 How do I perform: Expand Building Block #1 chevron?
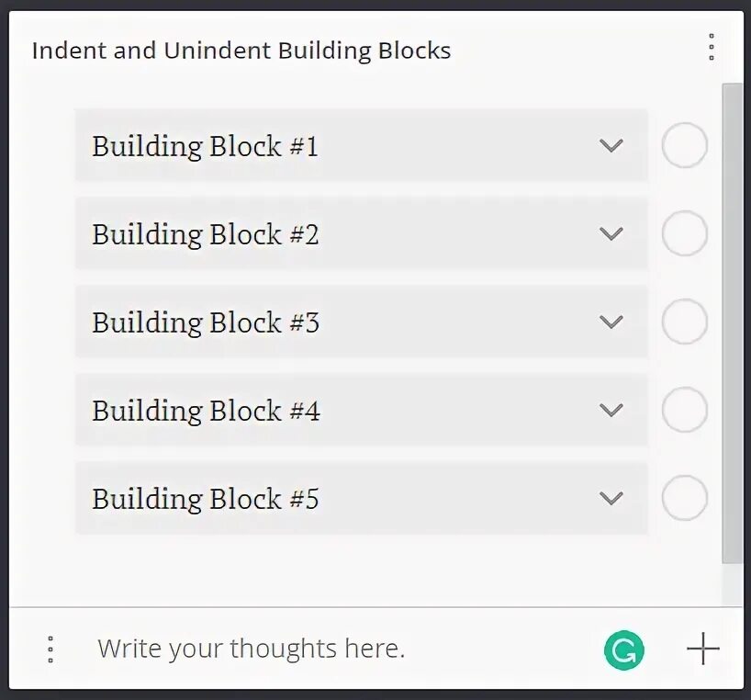pyautogui.click(x=611, y=146)
